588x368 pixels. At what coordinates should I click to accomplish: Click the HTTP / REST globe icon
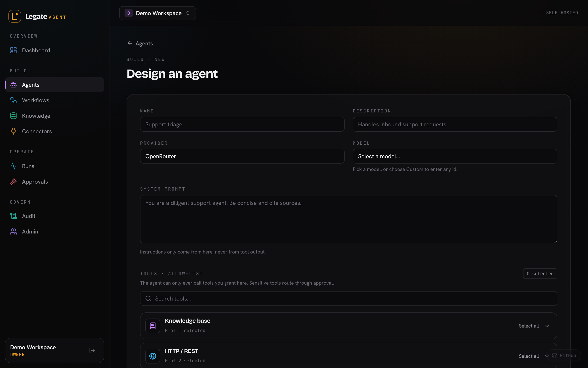pyautogui.click(x=153, y=356)
